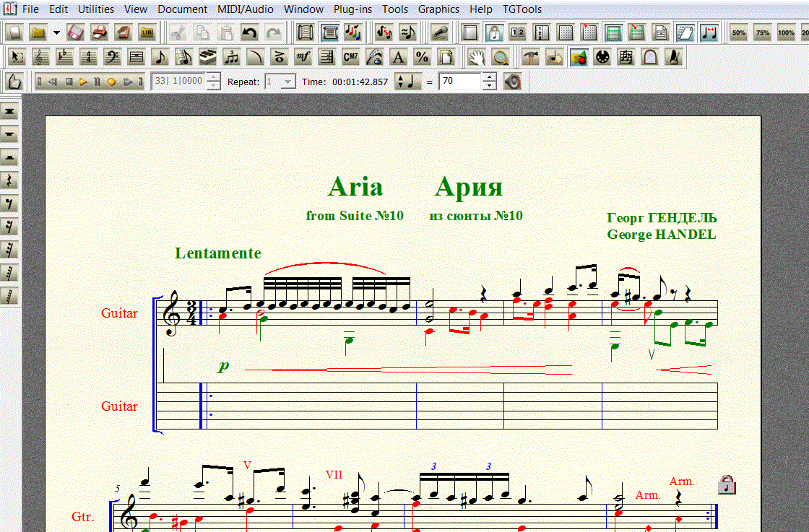
Task: Select the Simple Entry eighth note tool
Action: point(160,57)
